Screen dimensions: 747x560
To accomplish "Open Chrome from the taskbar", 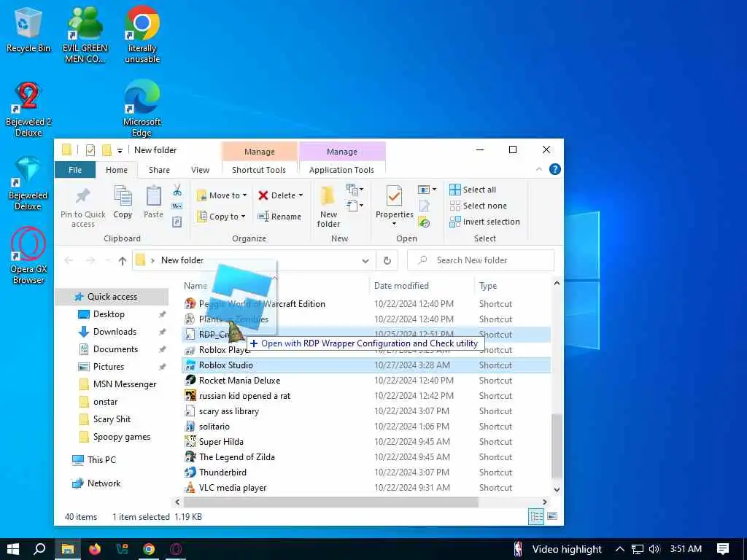I will pyautogui.click(x=149, y=549).
